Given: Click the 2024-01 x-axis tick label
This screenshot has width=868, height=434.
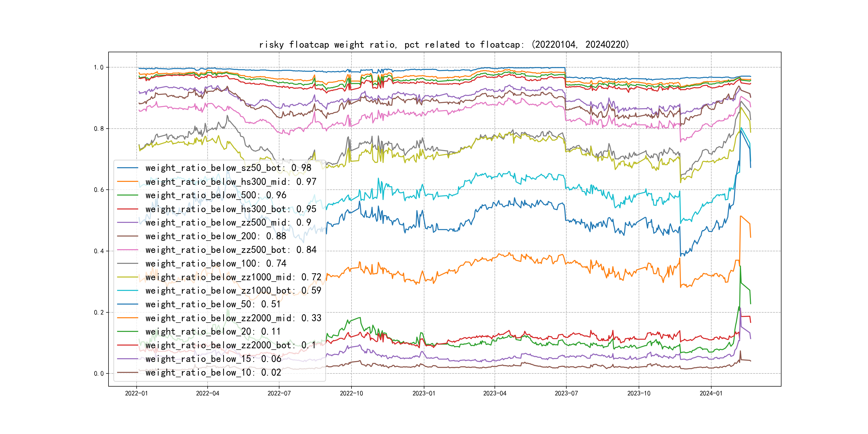Looking at the screenshot, I should (711, 393).
